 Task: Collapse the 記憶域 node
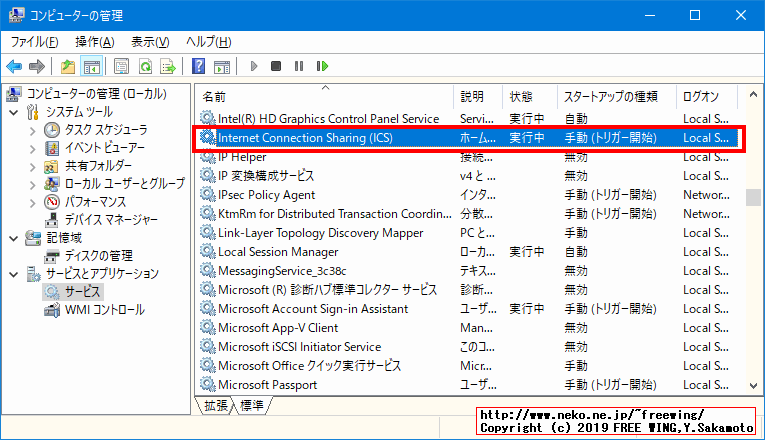pos(14,238)
